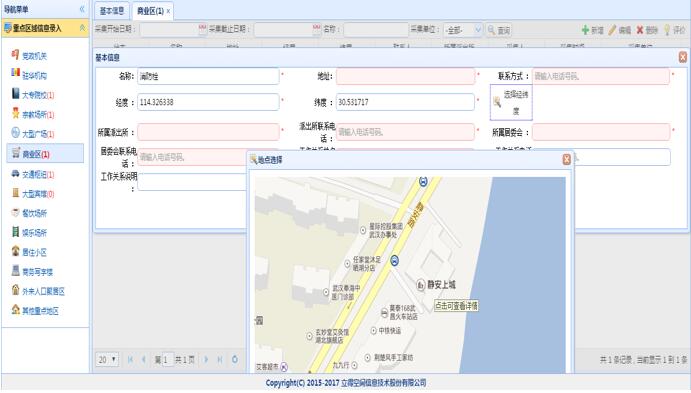Open the page size 20 dropdown
This screenshot has width=691, height=393.
tap(107, 360)
